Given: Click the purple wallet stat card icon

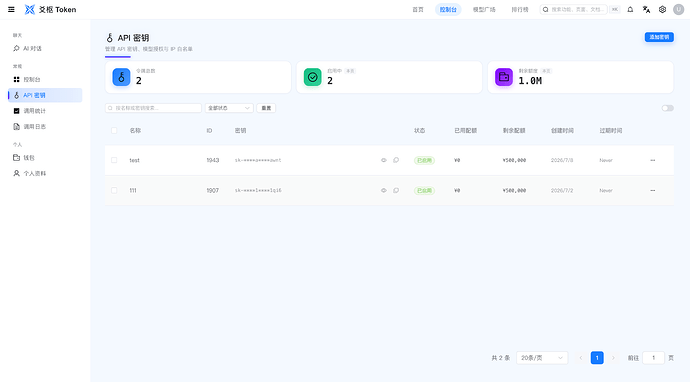Looking at the screenshot, I should point(504,77).
